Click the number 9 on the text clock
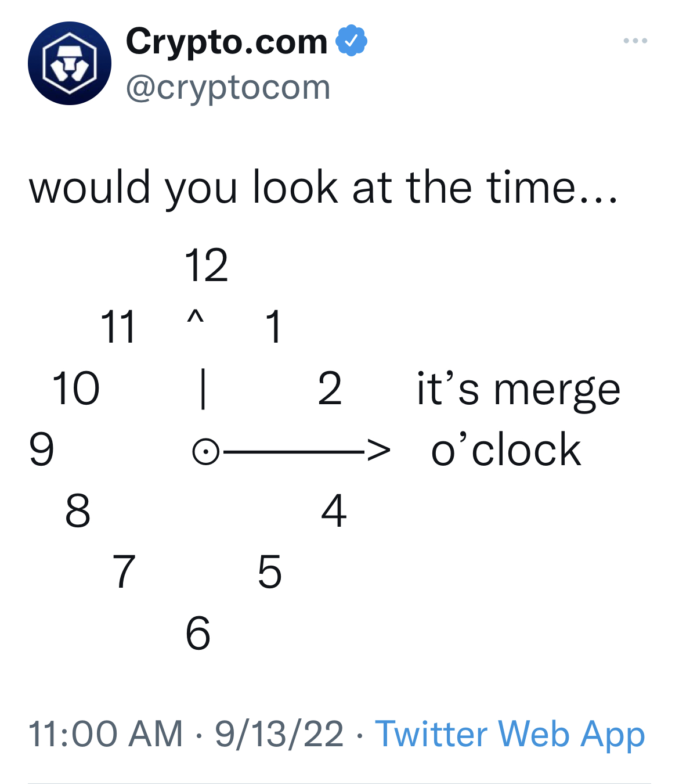The image size is (679, 784). (x=42, y=449)
